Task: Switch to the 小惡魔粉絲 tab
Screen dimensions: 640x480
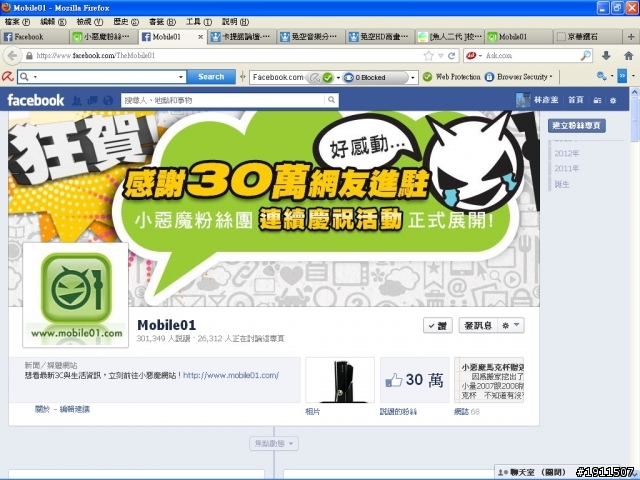Action: [104, 37]
